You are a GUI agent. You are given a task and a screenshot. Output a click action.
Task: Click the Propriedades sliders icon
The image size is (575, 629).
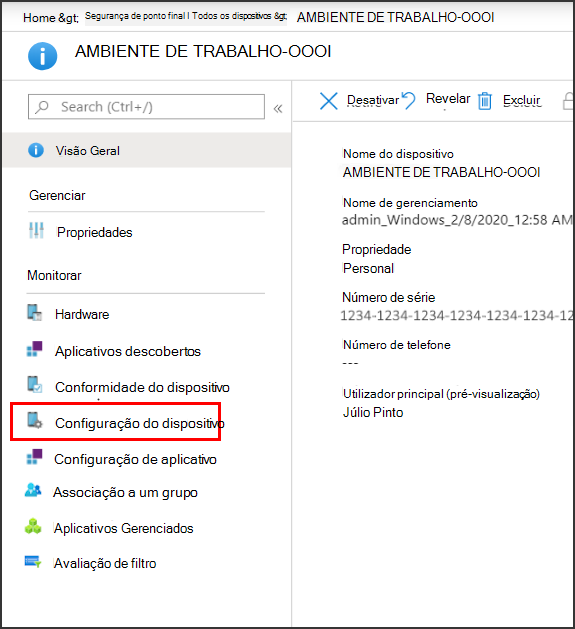pyautogui.click(x=36, y=231)
